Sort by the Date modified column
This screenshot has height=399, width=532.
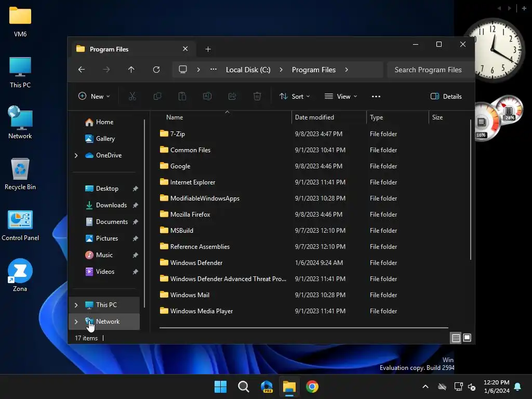314,117
